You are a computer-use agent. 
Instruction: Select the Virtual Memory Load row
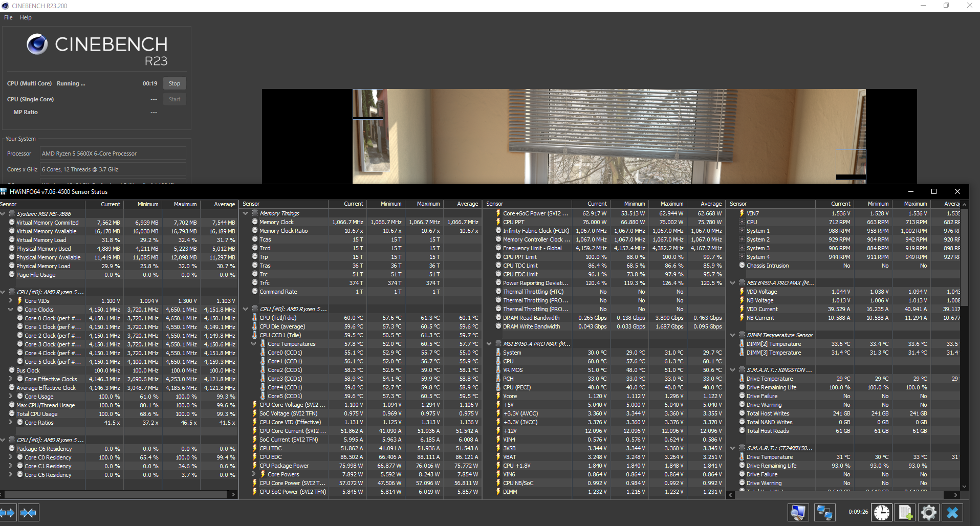(x=119, y=240)
